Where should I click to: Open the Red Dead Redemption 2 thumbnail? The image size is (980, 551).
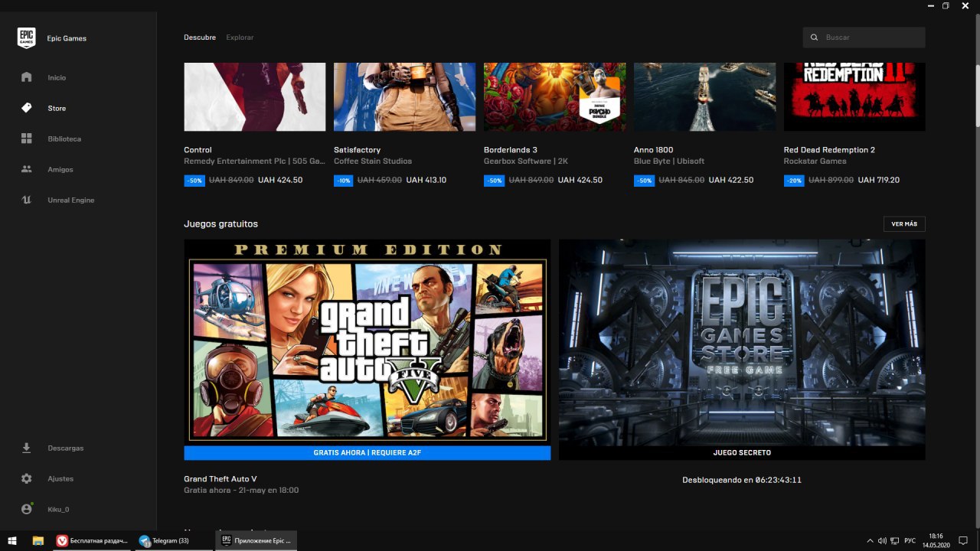[x=854, y=96]
